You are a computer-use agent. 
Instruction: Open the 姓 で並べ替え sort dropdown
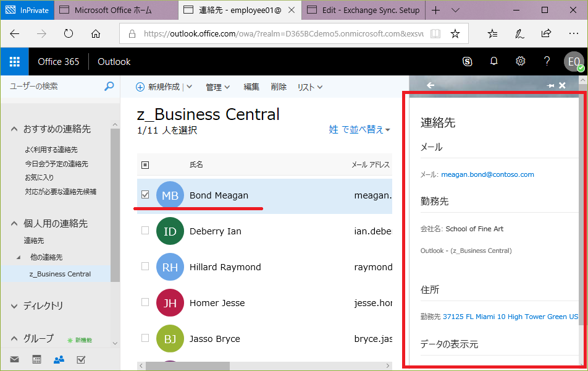tap(359, 130)
